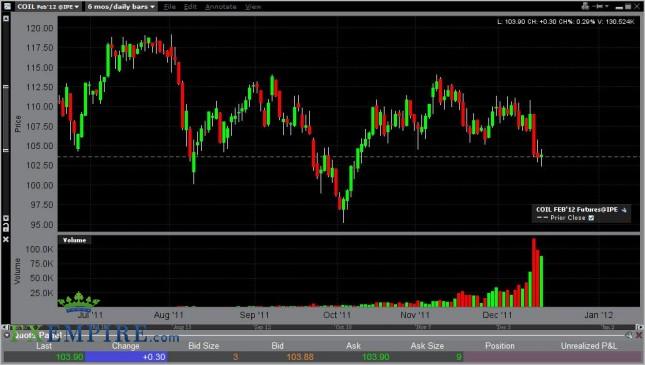This screenshot has height=365, width=645.
Task: Open the chart window icon at top-left corner
Action: click(x=7, y=6)
